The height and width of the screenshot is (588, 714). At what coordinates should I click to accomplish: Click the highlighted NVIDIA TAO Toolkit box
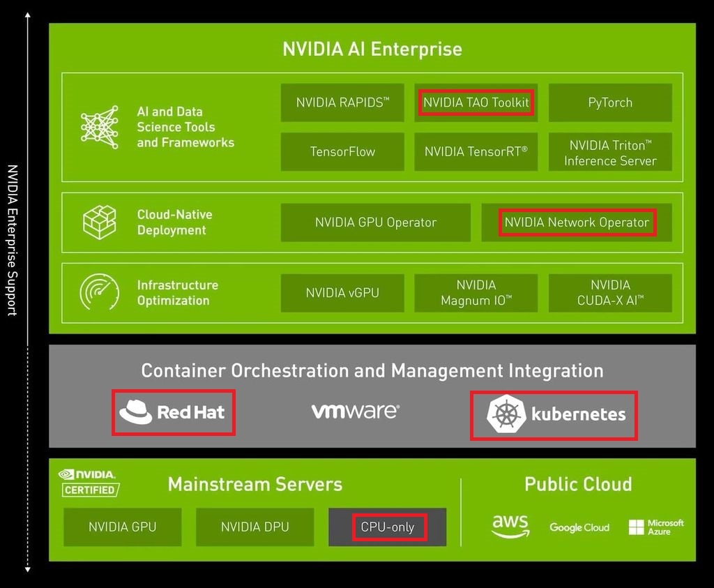pyautogui.click(x=476, y=103)
